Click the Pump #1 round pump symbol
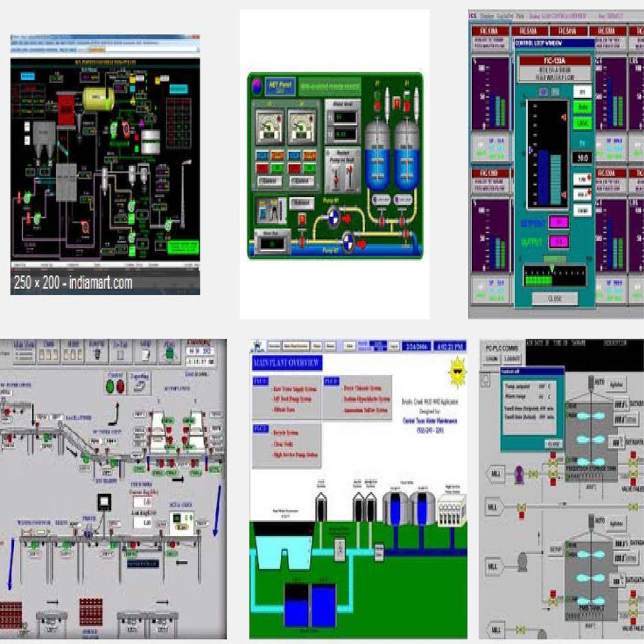This screenshot has width=644, height=644. (334, 217)
